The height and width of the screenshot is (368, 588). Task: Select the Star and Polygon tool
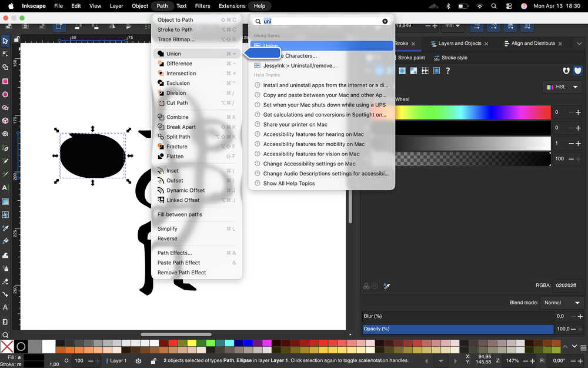tap(5, 108)
